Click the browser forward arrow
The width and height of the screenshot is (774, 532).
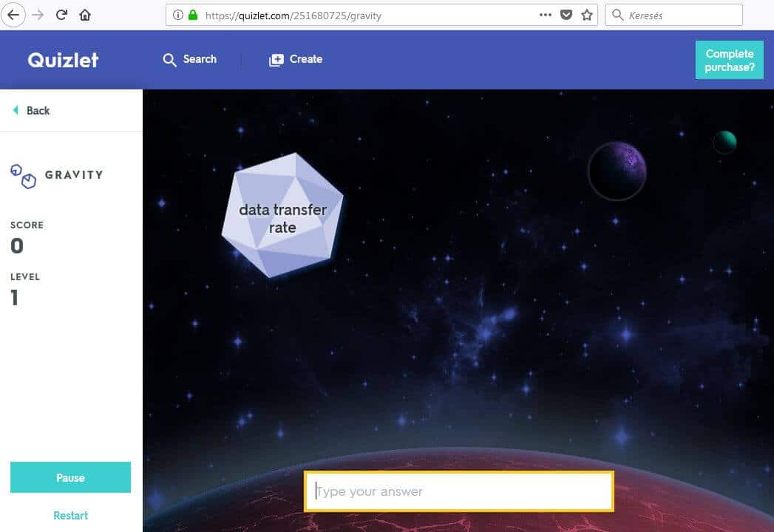38,15
